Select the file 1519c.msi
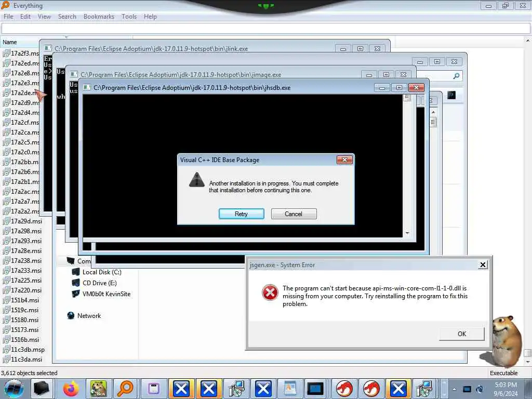The image size is (532, 399). [x=25, y=310]
